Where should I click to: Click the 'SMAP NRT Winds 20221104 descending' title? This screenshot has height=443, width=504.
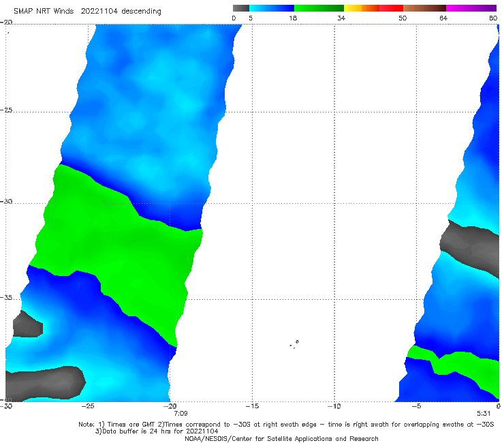click(x=87, y=11)
